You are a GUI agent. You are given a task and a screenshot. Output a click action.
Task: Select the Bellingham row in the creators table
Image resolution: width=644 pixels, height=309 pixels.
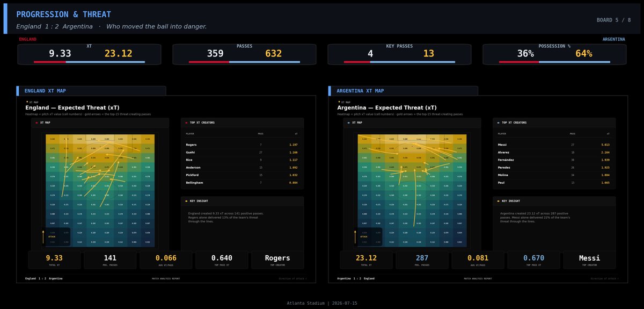coord(242,183)
